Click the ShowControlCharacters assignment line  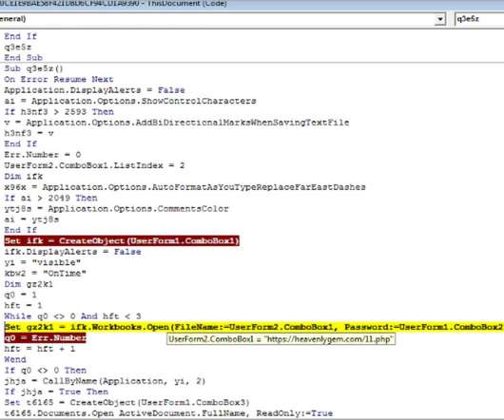pyautogui.click(x=130, y=101)
